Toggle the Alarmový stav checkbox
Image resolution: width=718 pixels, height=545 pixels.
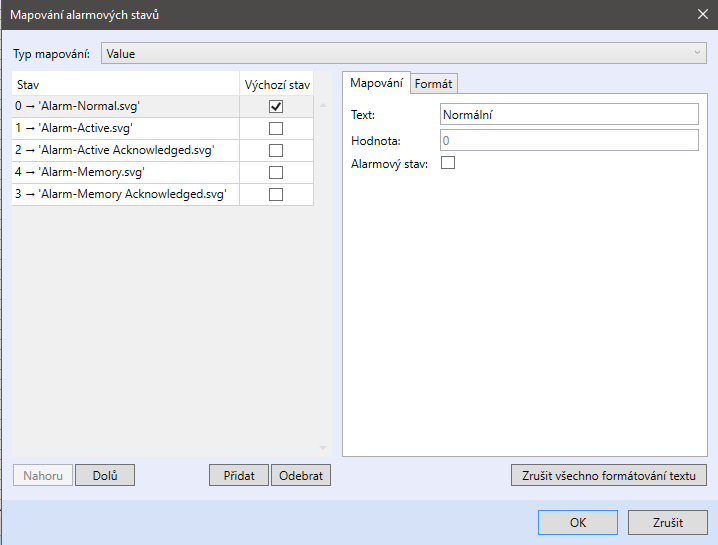[448, 163]
